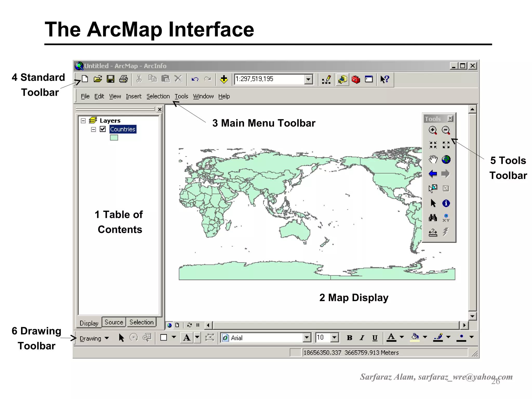Open the map scale dropdown
532x399 pixels.
(x=308, y=79)
